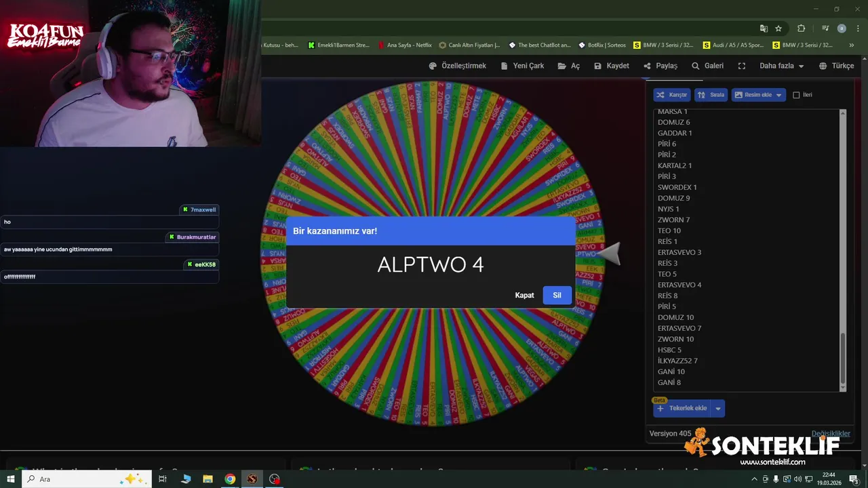Image resolution: width=868 pixels, height=488 pixels.
Task: Select the NYJS 1 entry
Action: coord(668,209)
